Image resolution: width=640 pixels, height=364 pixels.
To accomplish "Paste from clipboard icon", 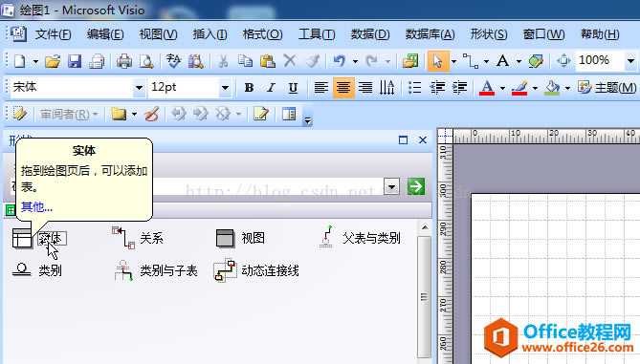I will [x=267, y=61].
